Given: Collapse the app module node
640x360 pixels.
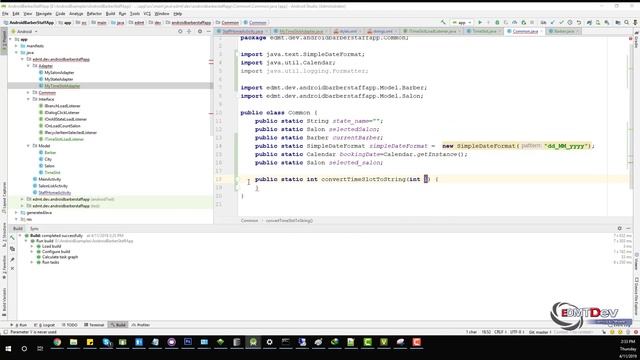Looking at the screenshot, I should tap(11, 40).
